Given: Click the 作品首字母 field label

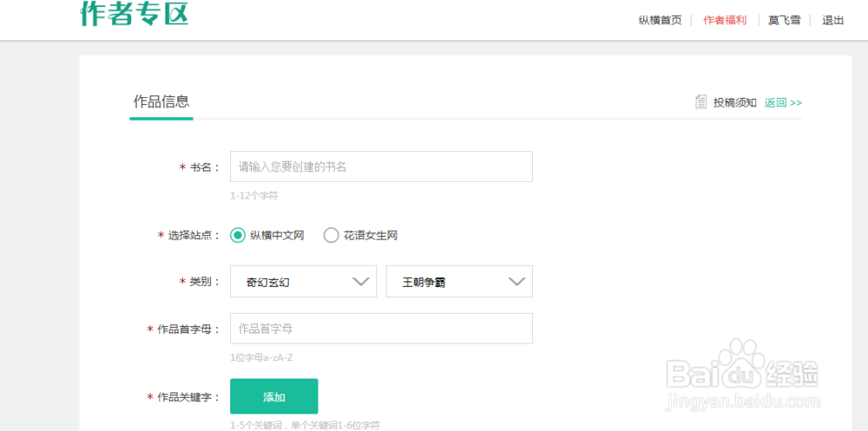Looking at the screenshot, I should click(x=184, y=330).
